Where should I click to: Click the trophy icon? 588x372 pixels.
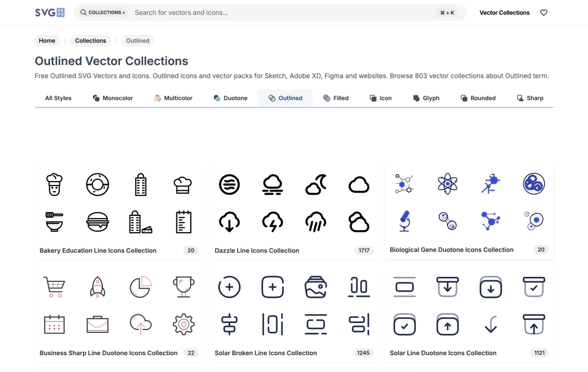183,287
